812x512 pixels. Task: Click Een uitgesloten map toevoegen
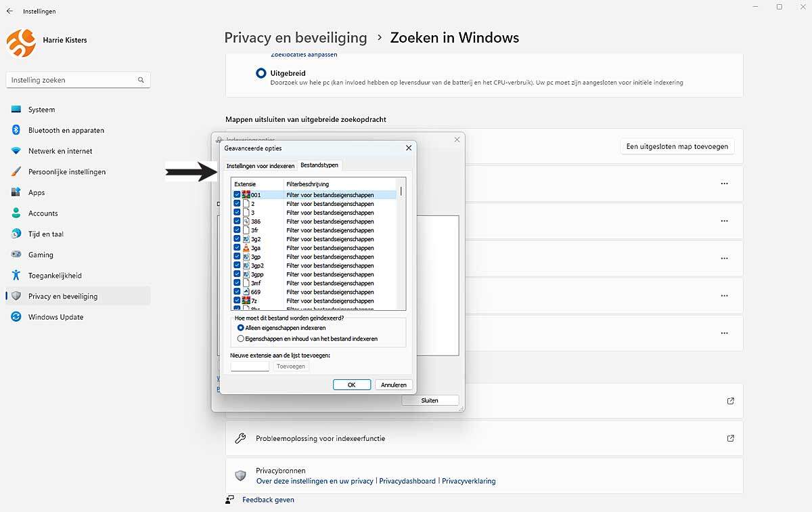tap(677, 146)
